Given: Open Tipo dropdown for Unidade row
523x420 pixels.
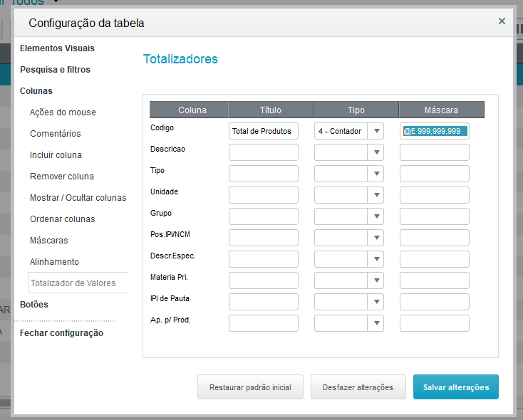Looking at the screenshot, I should [x=376, y=195].
